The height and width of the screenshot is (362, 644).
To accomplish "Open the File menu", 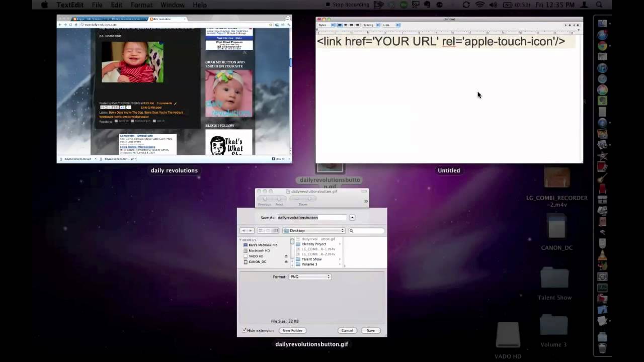I will click(97, 5).
